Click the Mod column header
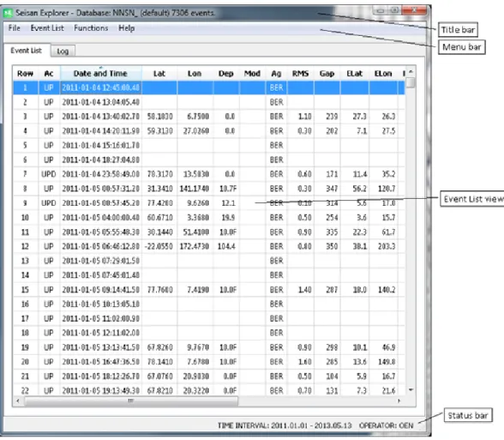The width and height of the screenshot is (504, 440). [x=252, y=74]
